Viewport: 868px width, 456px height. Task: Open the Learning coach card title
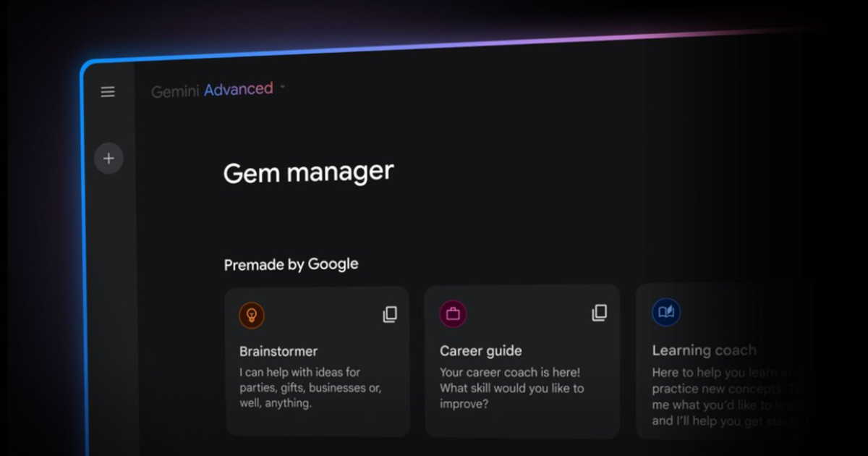705,350
